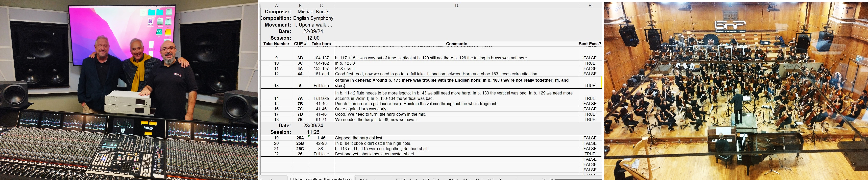Viewport: 868px width, 180px height.
Task: Click the orchestra studio photo
Action: pos(736,90)
